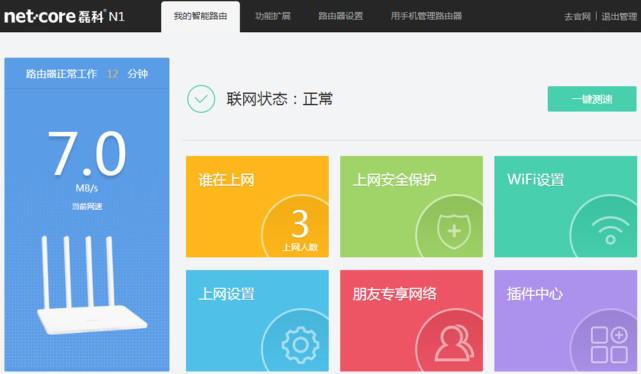Click the 去官网 link

(x=577, y=17)
